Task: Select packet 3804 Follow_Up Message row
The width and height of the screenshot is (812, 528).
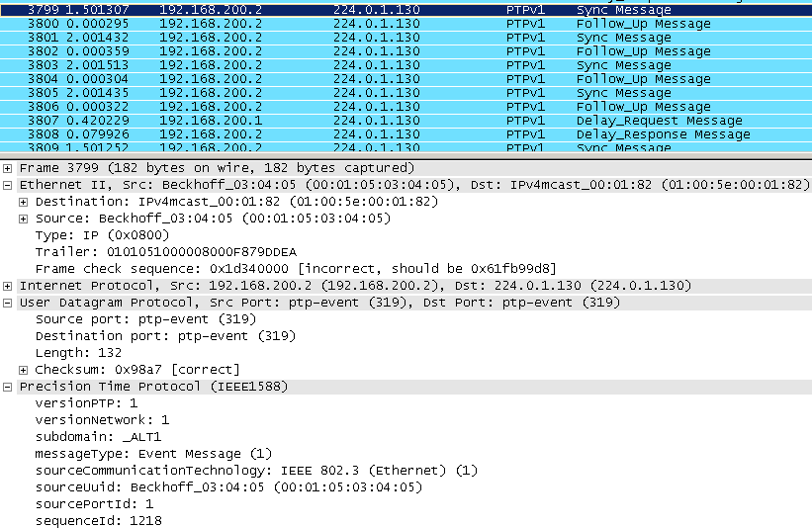Action: 406,79
